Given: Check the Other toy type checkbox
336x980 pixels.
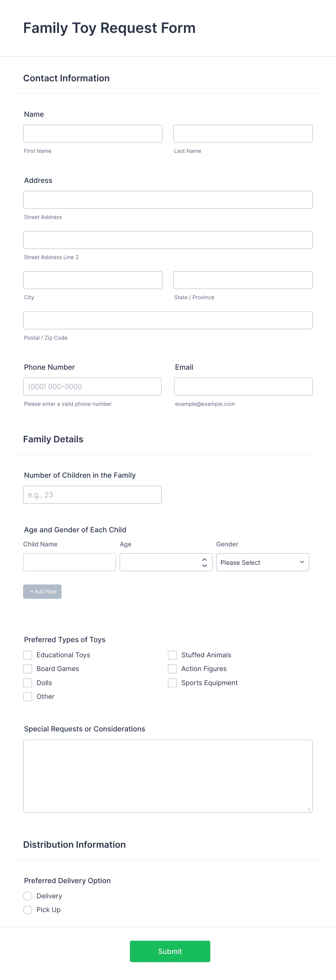Looking at the screenshot, I should [27, 696].
